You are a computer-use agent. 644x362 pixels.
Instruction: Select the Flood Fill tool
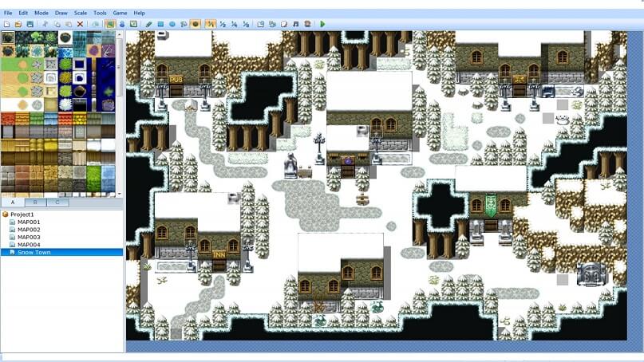click(184, 24)
